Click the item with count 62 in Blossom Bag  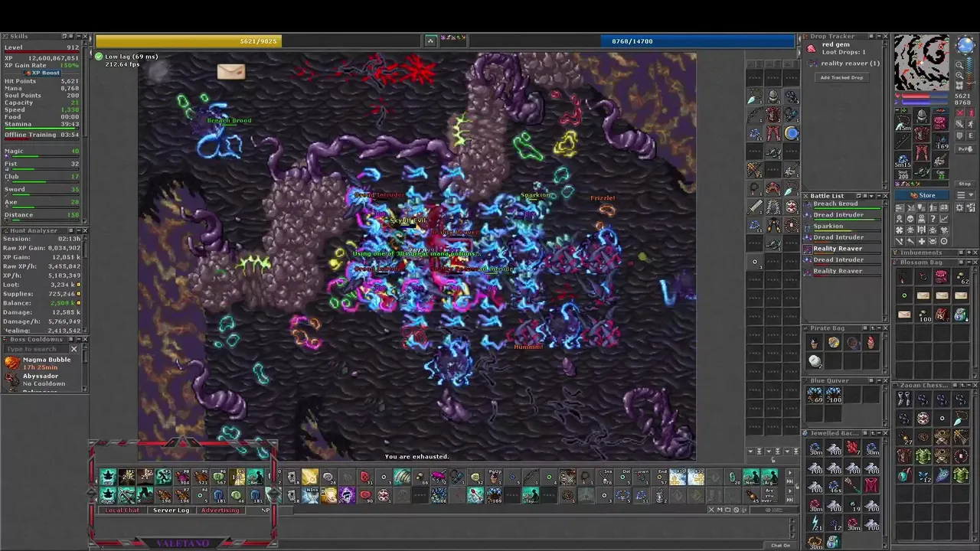coord(960,277)
